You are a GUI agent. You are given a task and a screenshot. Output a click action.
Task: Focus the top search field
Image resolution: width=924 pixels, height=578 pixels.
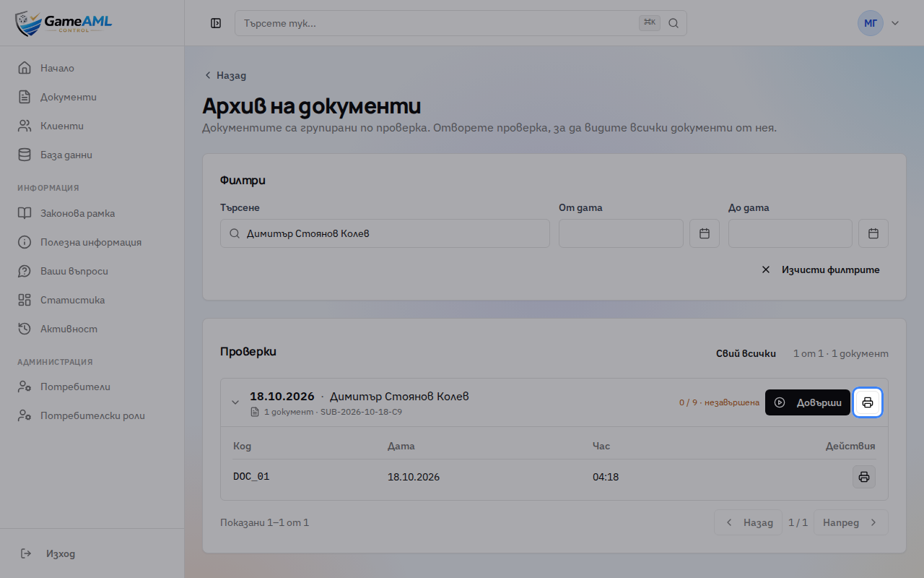coord(461,23)
